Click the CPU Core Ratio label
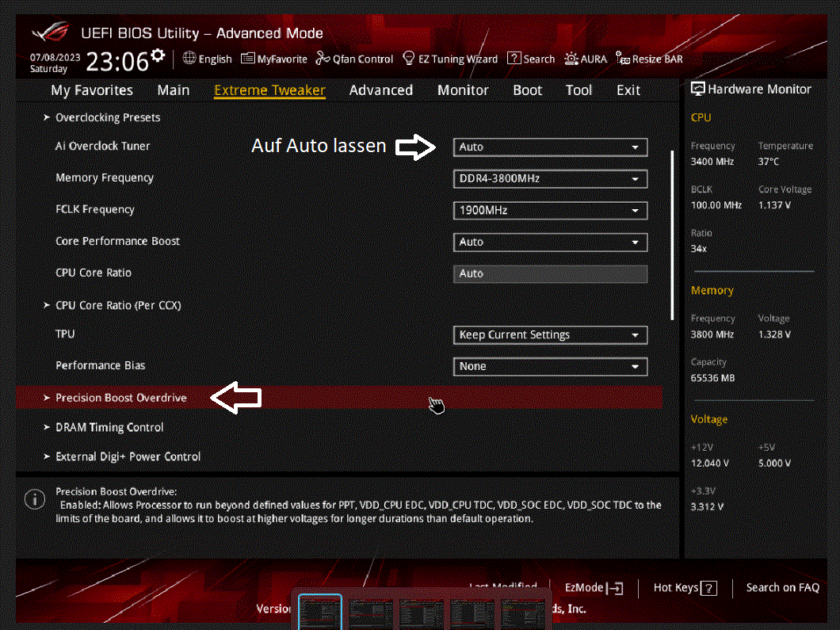 click(94, 273)
